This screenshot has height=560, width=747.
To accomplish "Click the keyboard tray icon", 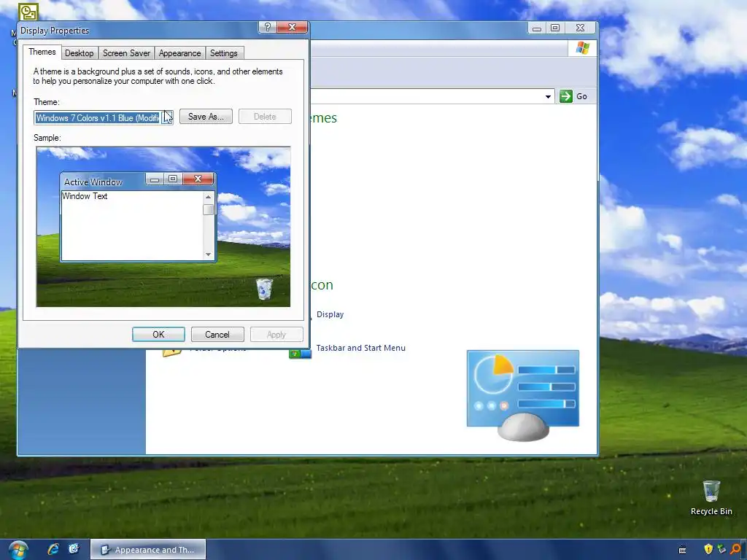I will tap(682, 550).
